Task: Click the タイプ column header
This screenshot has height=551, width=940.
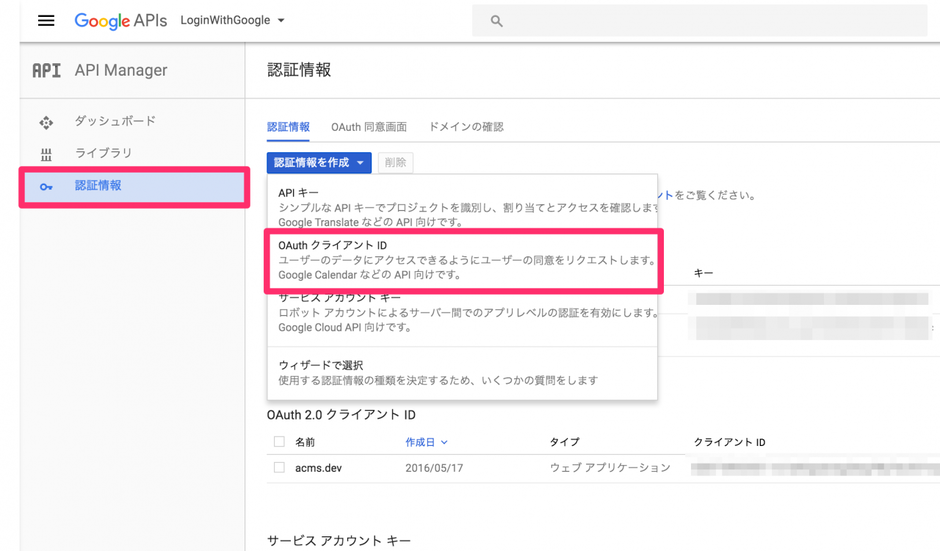Action: pos(565,442)
